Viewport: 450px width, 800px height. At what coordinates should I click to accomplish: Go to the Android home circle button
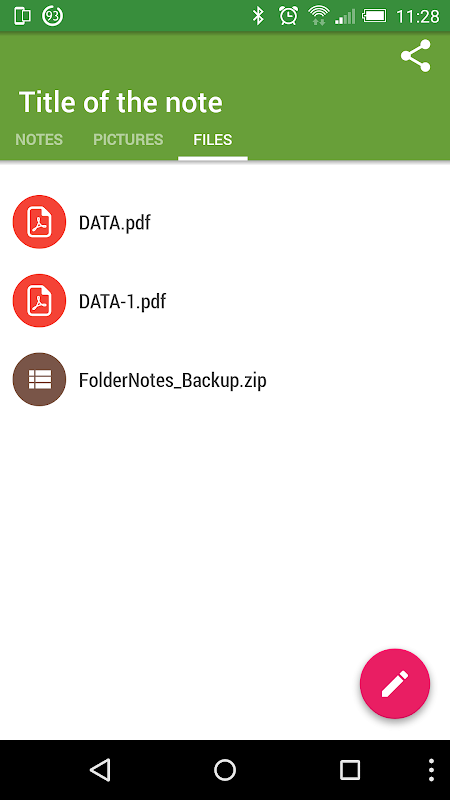[x=225, y=770]
